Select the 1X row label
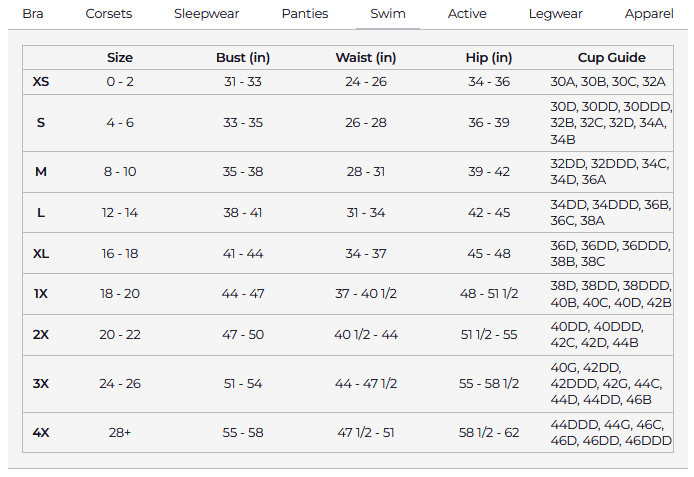 (x=41, y=294)
